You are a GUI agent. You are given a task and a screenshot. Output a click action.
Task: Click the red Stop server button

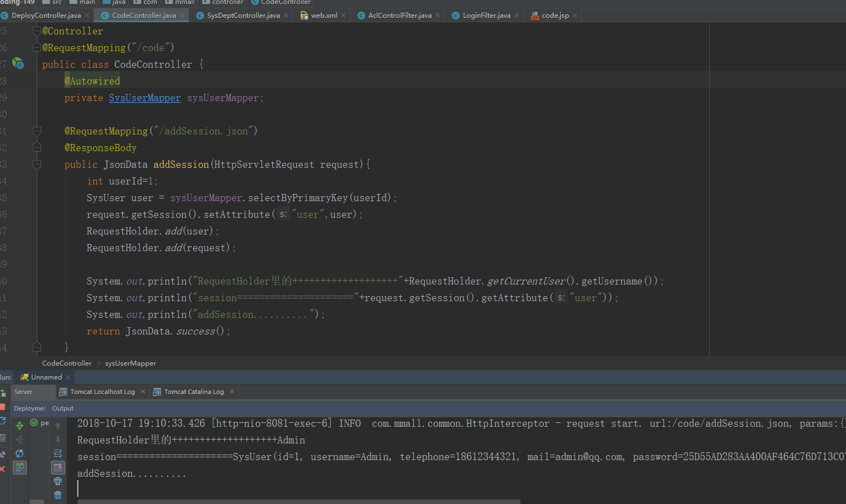[2, 407]
